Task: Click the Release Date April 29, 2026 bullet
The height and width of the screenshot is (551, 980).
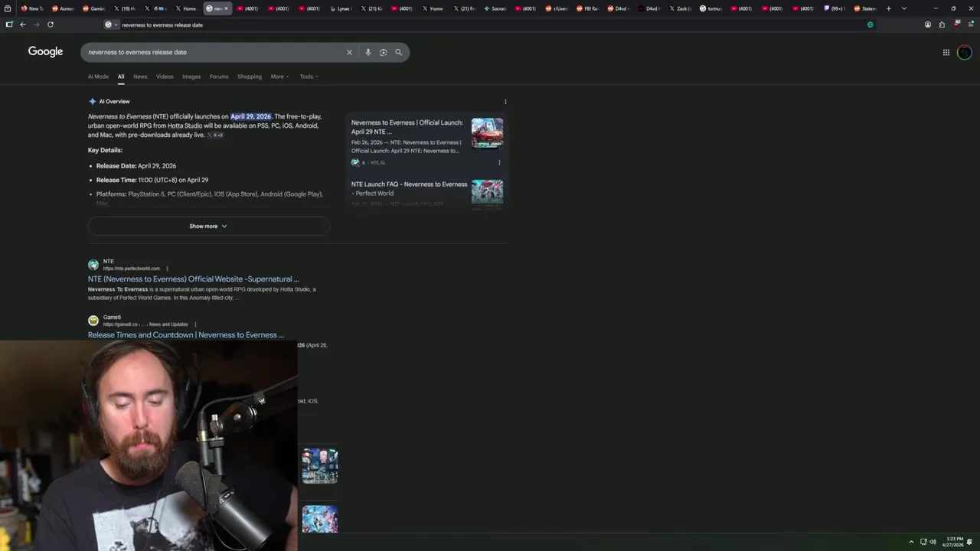Action: [136, 166]
